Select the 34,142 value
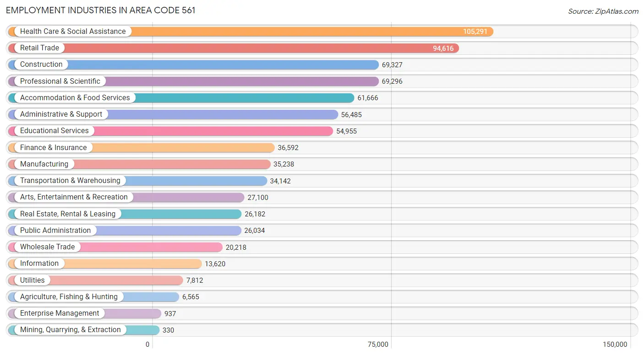This screenshot has width=644, height=355. pos(280,181)
